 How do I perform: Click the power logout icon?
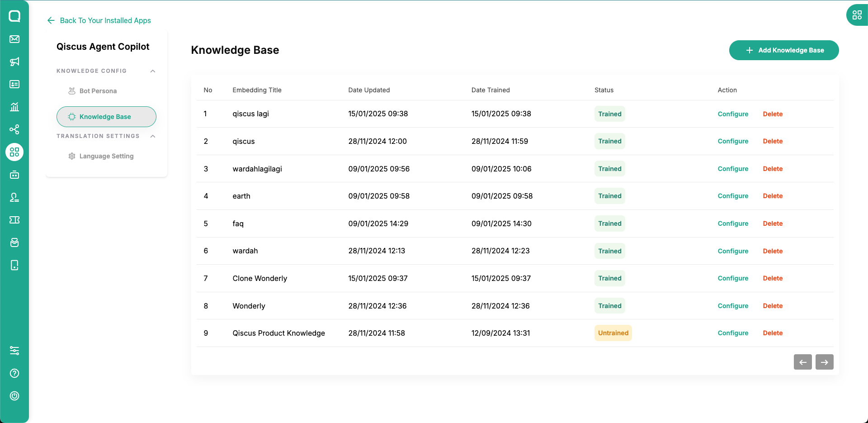click(14, 396)
